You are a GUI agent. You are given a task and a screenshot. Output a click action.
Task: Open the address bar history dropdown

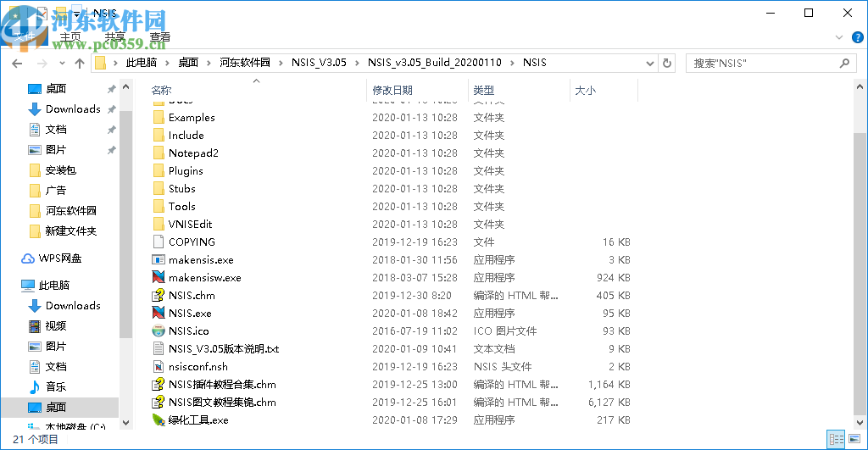[x=650, y=63]
